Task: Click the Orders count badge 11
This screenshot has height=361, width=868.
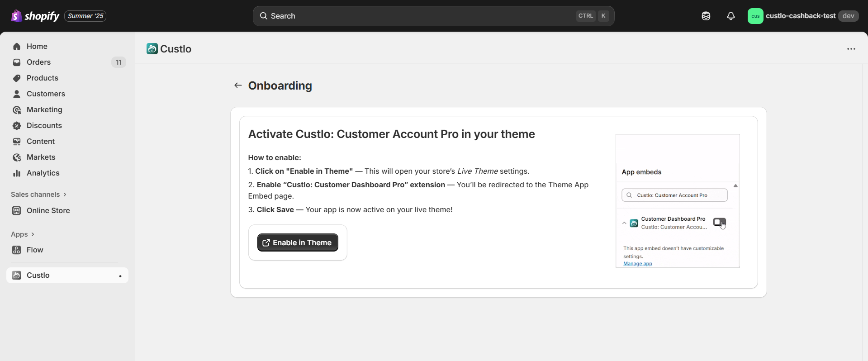Action: point(119,62)
